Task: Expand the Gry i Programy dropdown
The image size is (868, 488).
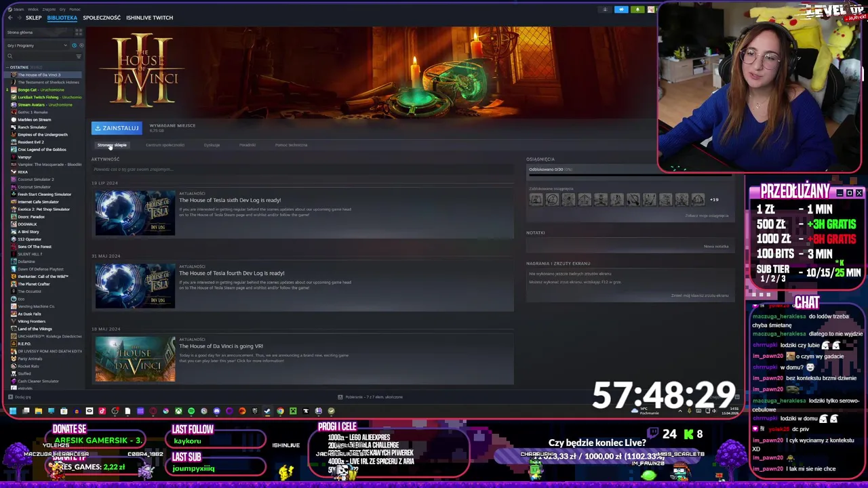Action: coord(36,45)
